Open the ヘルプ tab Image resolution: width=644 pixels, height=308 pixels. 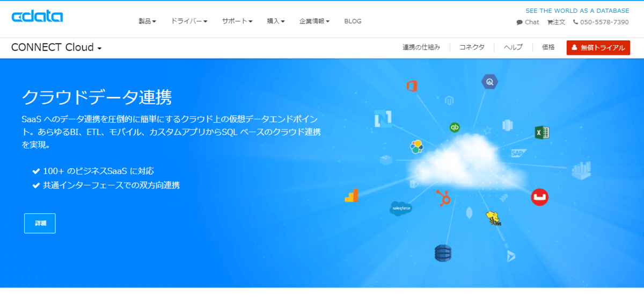[513, 47]
